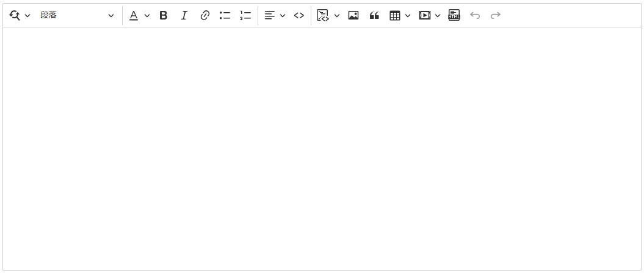Screen dimensions: 644x273
Task: Expand the text alignment dropdown arrow
Action: [x=283, y=16]
